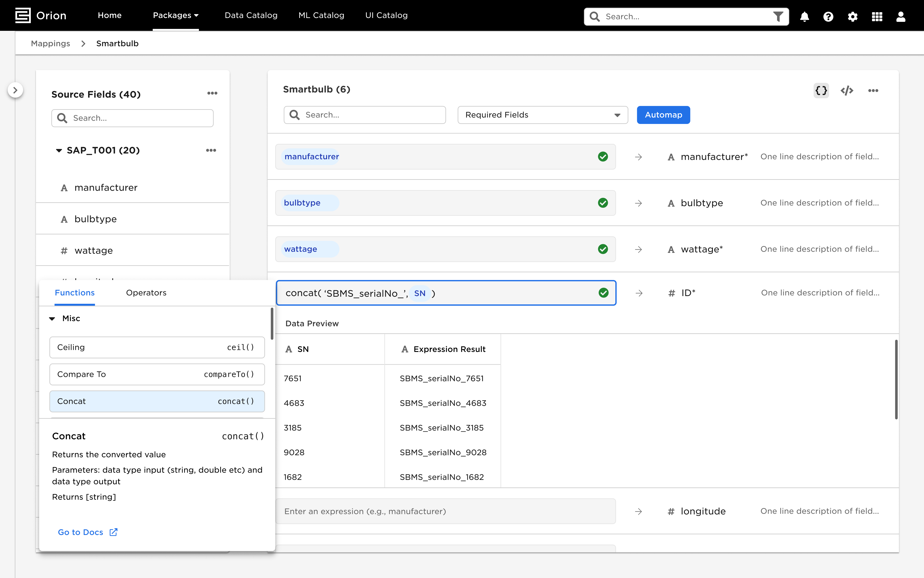Expand the collapsed sidebar chevron
Image resolution: width=924 pixels, height=578 pixels.
click(15, 90)
